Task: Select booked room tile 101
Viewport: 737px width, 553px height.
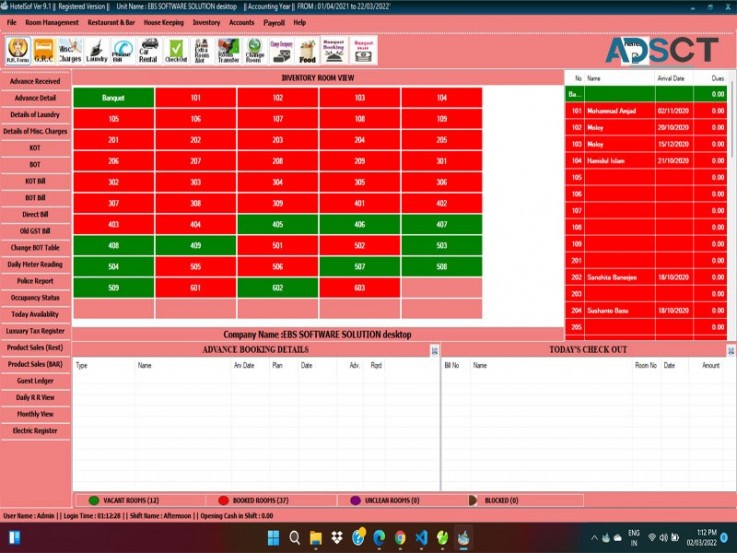Action: pyautogui.click(x=196, y=98)
